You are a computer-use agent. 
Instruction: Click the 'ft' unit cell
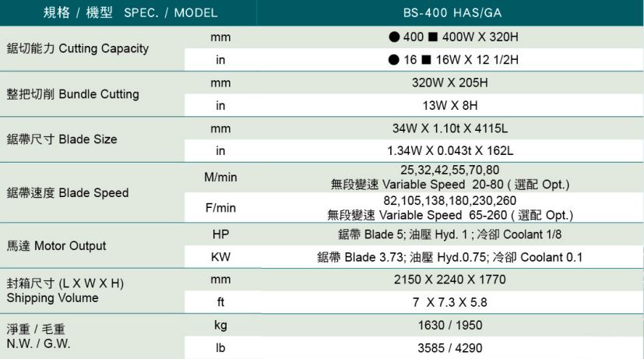[x=220, y=302]
